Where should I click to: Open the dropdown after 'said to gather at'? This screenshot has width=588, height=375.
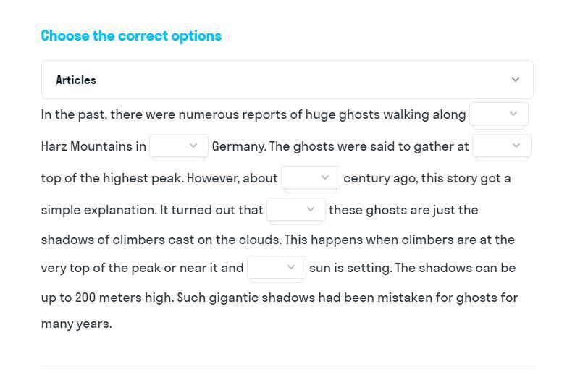click(501, 146)
